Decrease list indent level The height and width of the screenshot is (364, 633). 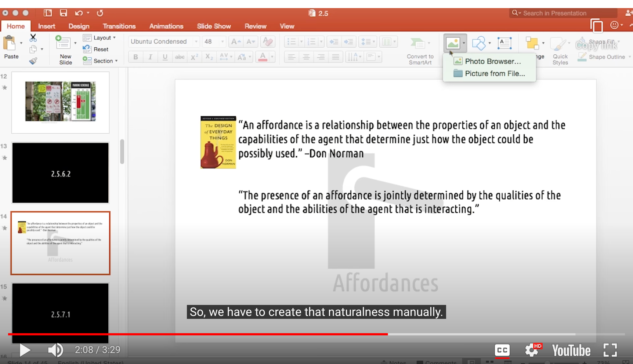click(334, 42)
